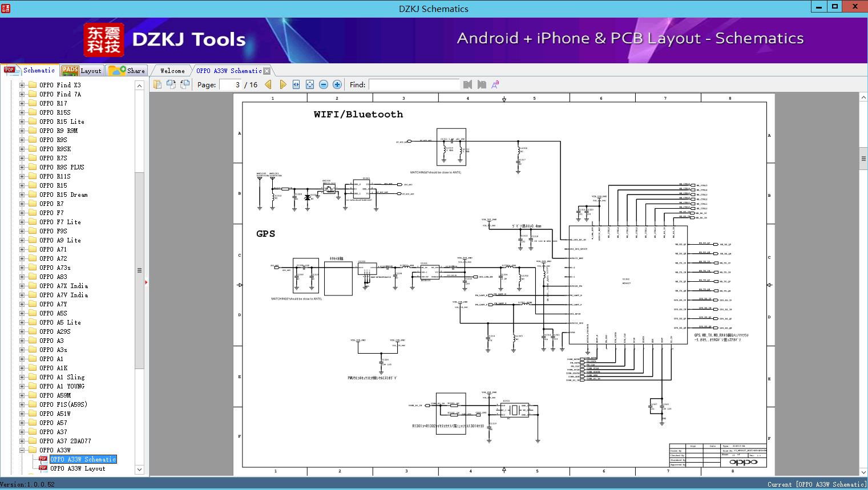
Task: Expand the OPPO A9 Lite folder
Action: point(22,240)
